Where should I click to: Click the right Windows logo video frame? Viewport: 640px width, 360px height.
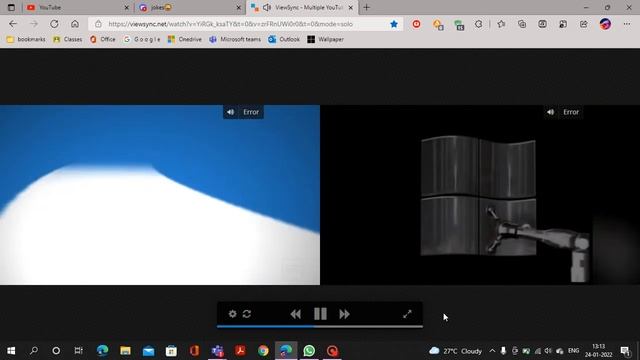point(480,195)
